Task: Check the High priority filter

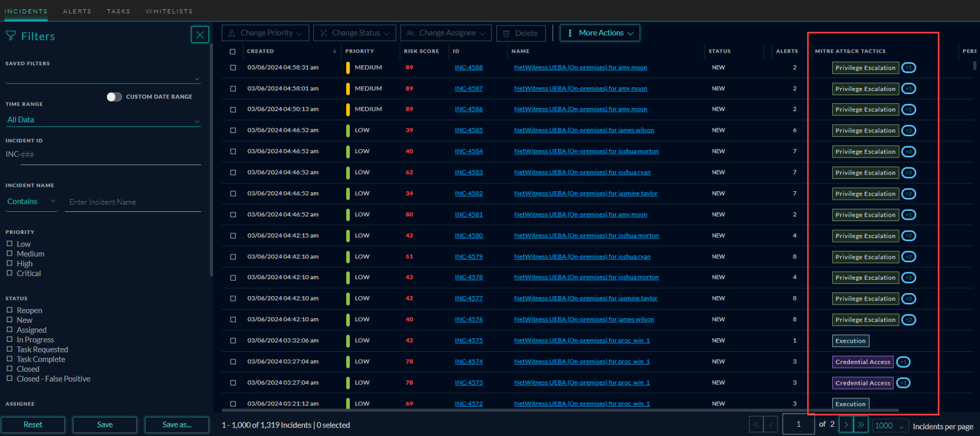Action: pyautogui.click(x=9, y=263)
